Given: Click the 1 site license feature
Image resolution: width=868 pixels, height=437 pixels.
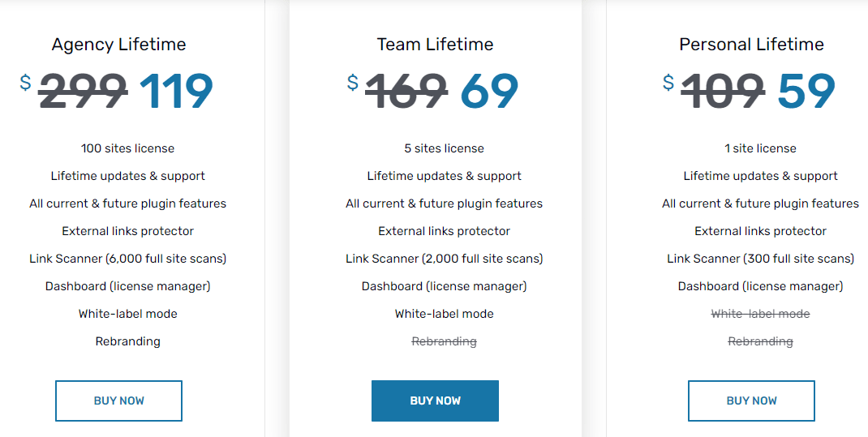Looking at the screenshot, I should click(x=760, y=148).
